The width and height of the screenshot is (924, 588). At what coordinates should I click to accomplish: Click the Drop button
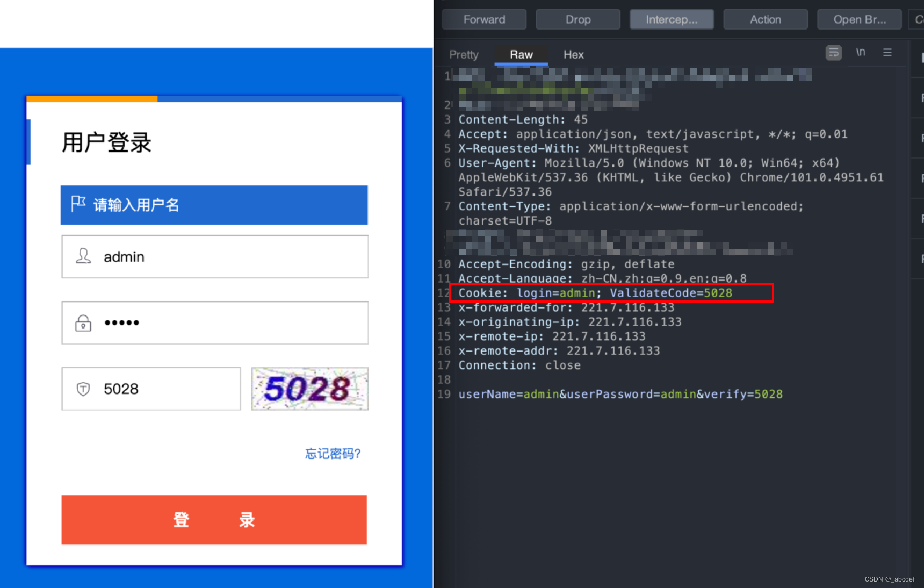coord(578,19)
